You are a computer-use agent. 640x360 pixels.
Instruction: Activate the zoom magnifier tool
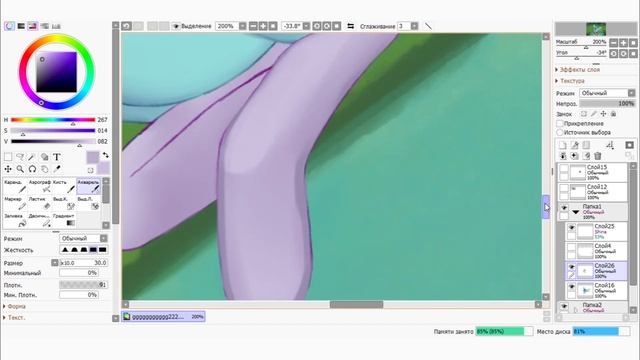tap(20, 169)
